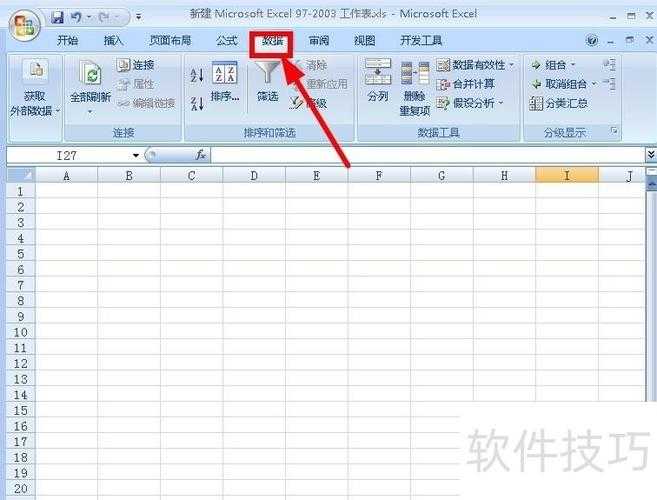Open the Name Box dropdown arrow
Screen dimensions: 657x500
pyautogui.click(x=136, y=155)
